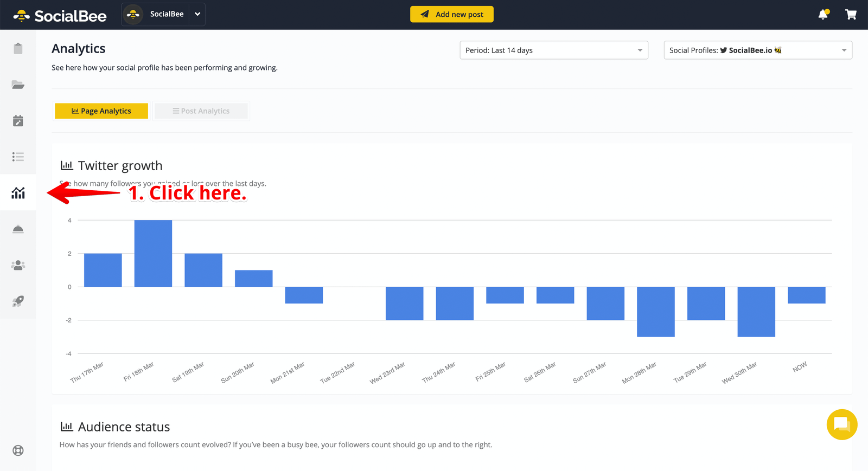
Task: Click the Sun 20th Mar bar
Action: pyautogui.click(x=254, y=279)
